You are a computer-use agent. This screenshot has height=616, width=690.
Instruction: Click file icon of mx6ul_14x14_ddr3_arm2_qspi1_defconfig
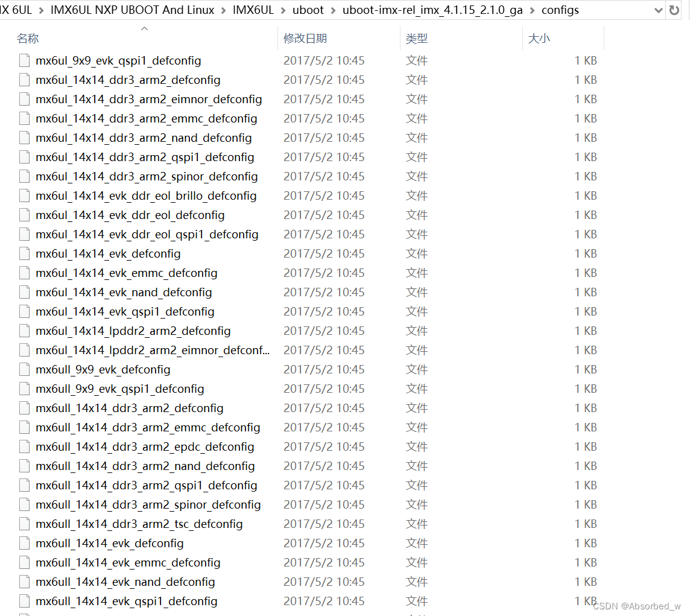tap(25, 157)
